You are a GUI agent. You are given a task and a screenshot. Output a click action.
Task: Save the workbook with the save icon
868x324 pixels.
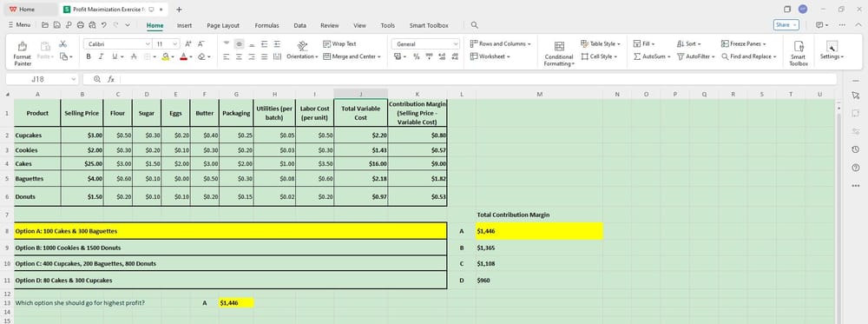click(56, 25)
